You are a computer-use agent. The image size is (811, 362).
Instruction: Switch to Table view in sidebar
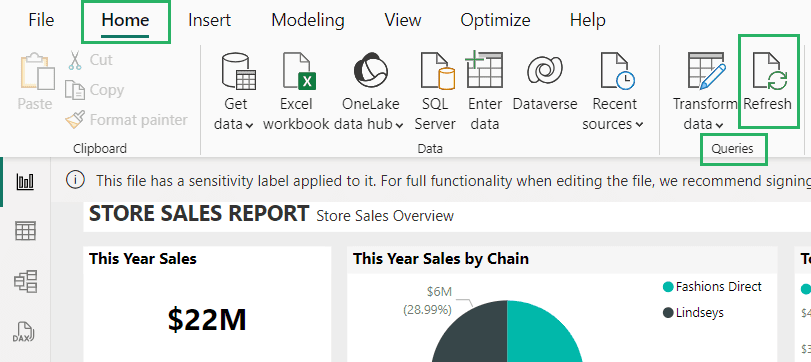(25, 231)
